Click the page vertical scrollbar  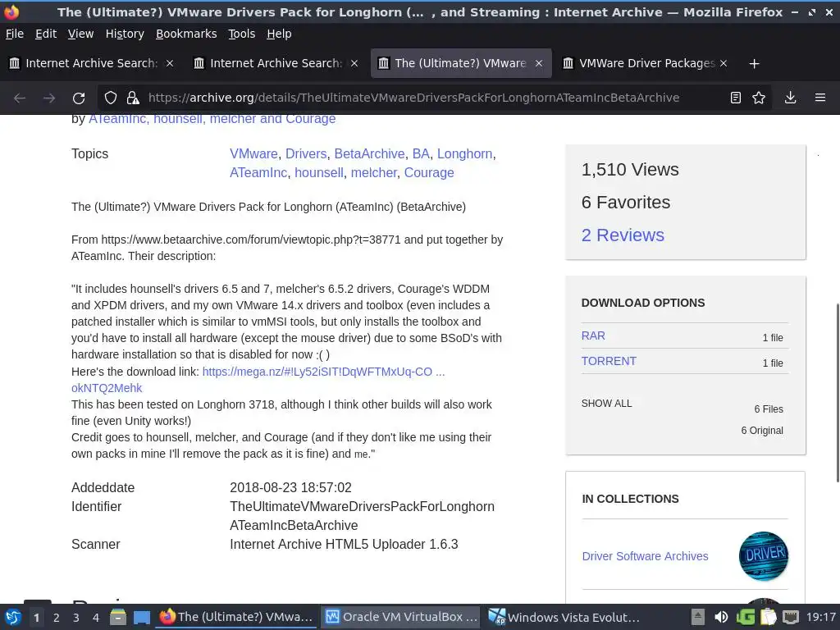pos(838,392)
